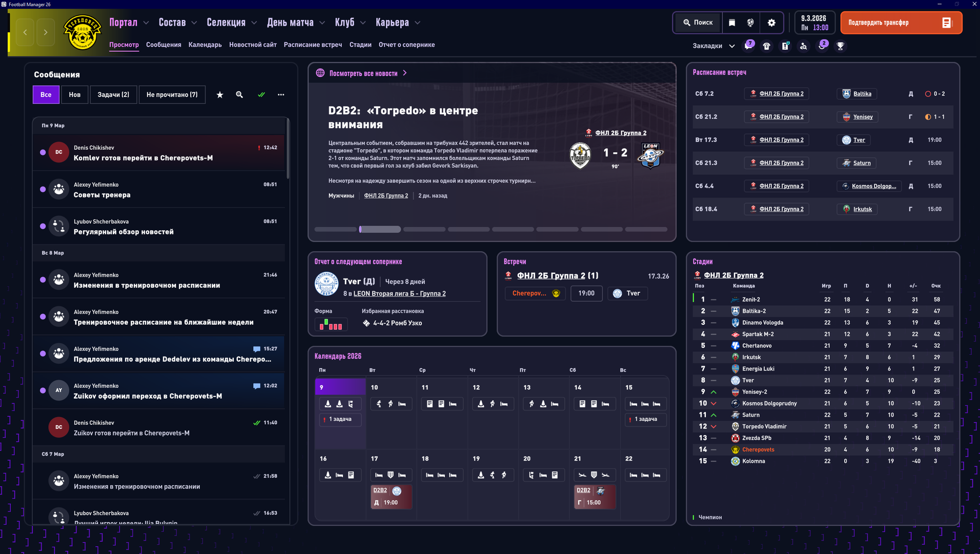Open the settings gear icon
Viewport: 980px width, 554px height.
771,23
